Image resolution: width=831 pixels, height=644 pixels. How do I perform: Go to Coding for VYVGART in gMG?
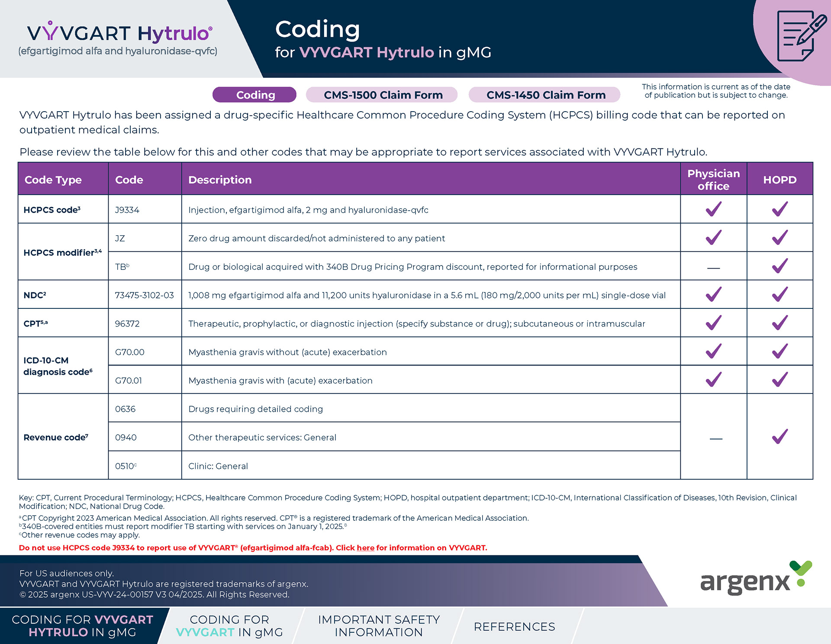click(229, 626)
